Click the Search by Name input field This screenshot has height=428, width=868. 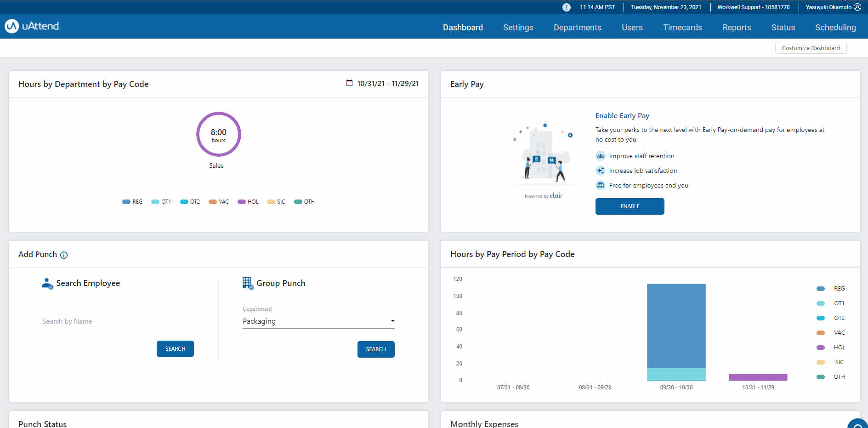pos(118,321)
